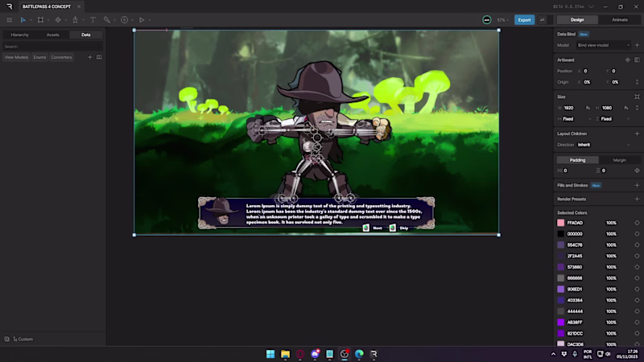
Task: Toggle the origin link constraint icon
Action: point(637,82)
